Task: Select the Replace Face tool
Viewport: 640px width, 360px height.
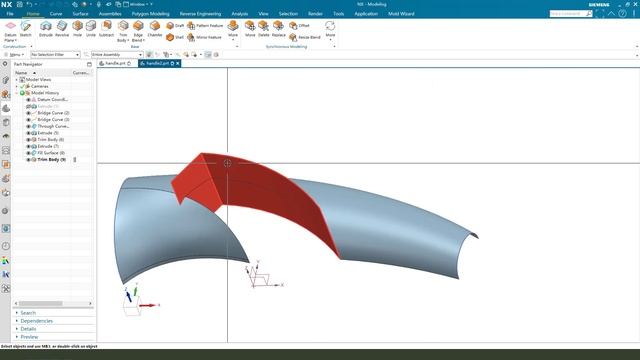Action: click(278, 29)
